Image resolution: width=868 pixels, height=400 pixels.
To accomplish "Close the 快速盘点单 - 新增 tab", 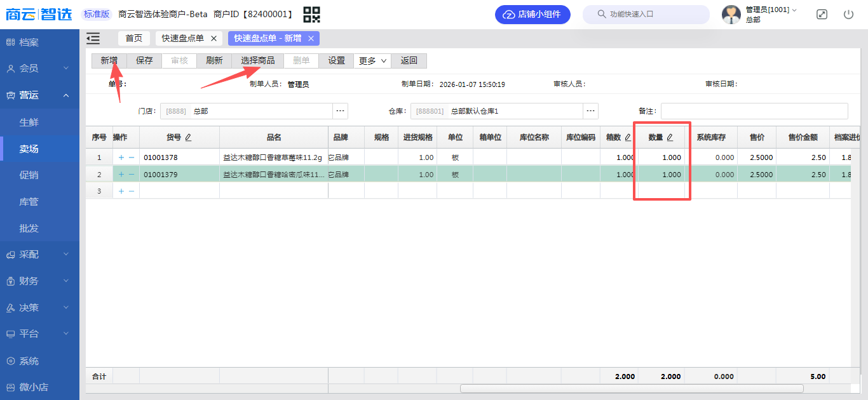I will [x=311, y=39].
